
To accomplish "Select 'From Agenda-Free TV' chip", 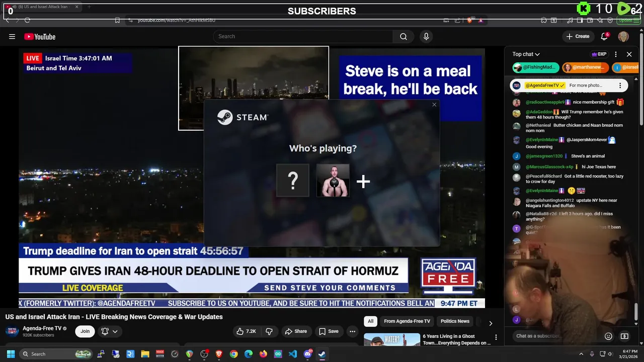I will 407,321.
